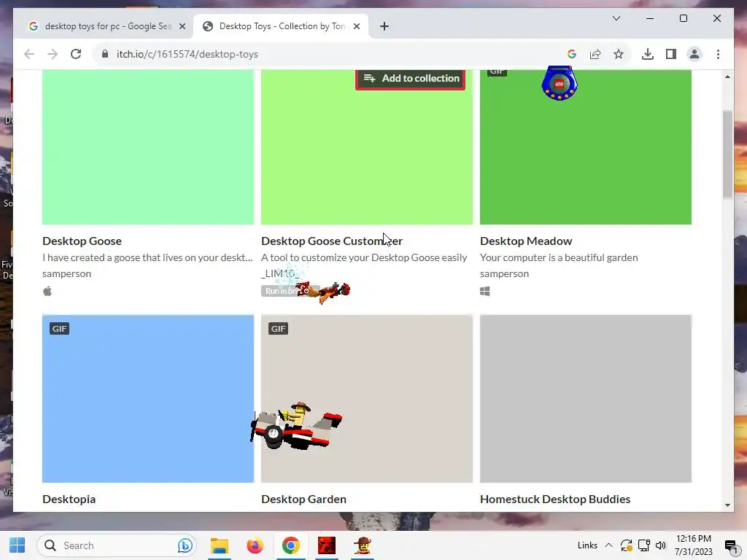747x560 pixels.
Task: Open a new tab with plus button
Action: pos(384,26)
